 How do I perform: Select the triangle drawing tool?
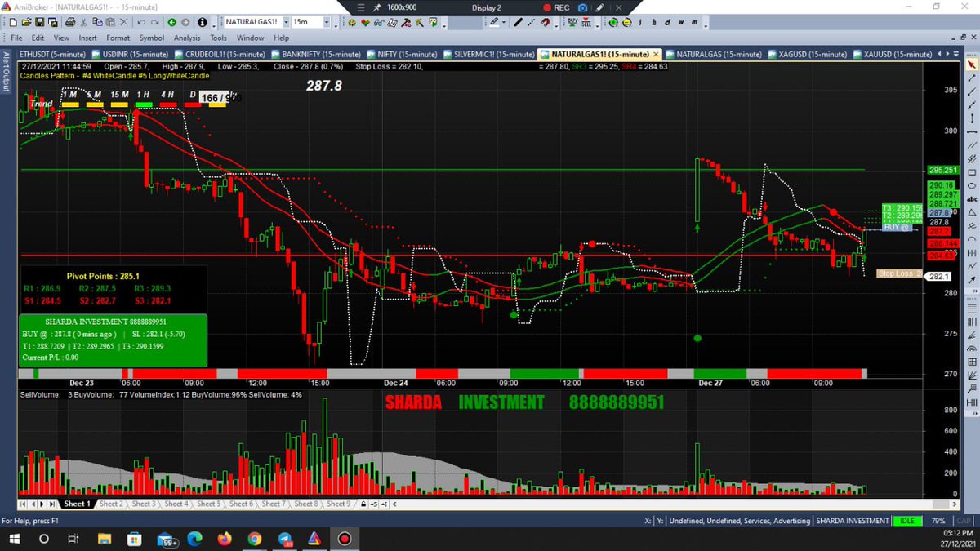point(971,211)
